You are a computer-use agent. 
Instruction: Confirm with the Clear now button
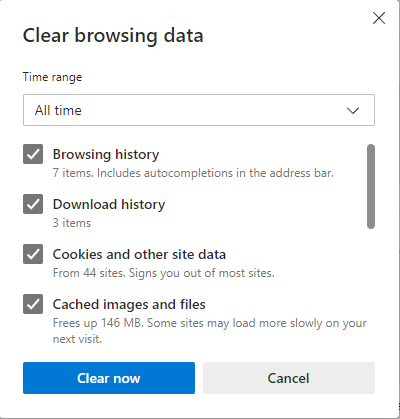coord(109,378)
